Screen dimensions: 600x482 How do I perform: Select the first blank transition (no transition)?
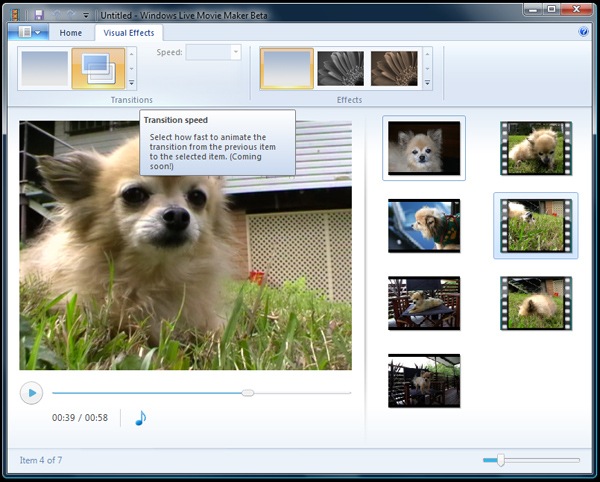pyautogui.click(x=44, y=68)
